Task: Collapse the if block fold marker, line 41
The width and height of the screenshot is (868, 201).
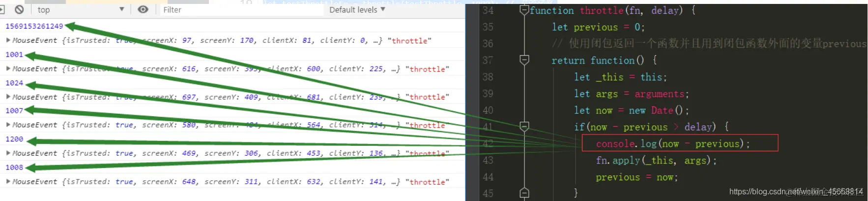Action: coord(524,127)
